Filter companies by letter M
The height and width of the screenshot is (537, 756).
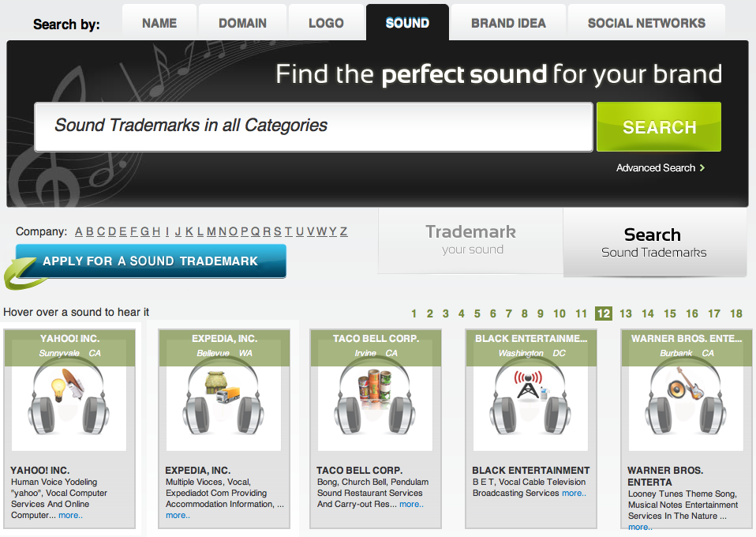point(211,231)
